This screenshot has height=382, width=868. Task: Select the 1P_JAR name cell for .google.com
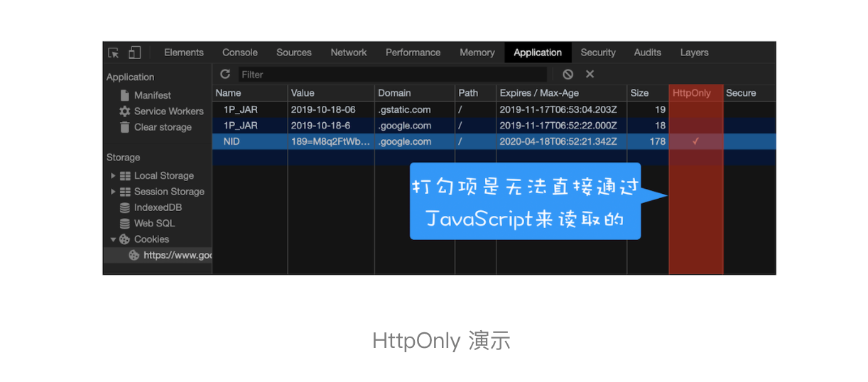tap(249, 126)
